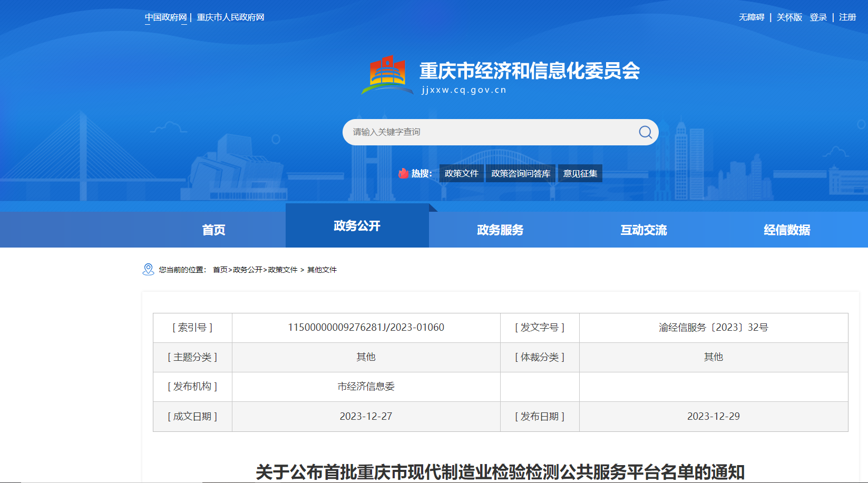Switch to 关怀版 care mode

(x=789, y=17)
